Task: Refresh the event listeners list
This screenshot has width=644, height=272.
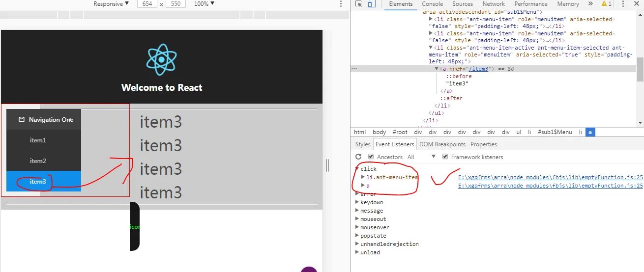Action: pos(358,157)
